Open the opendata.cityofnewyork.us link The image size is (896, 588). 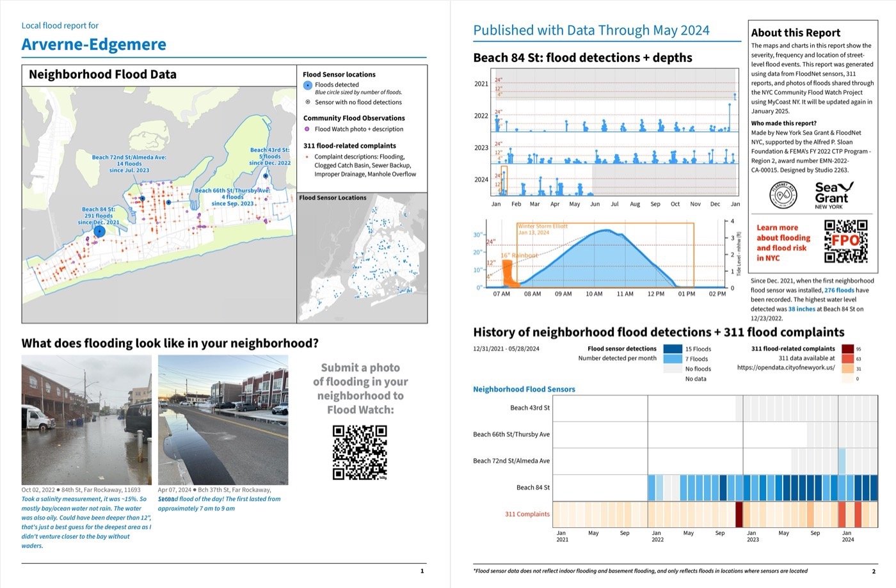click(x=786, y=368)
